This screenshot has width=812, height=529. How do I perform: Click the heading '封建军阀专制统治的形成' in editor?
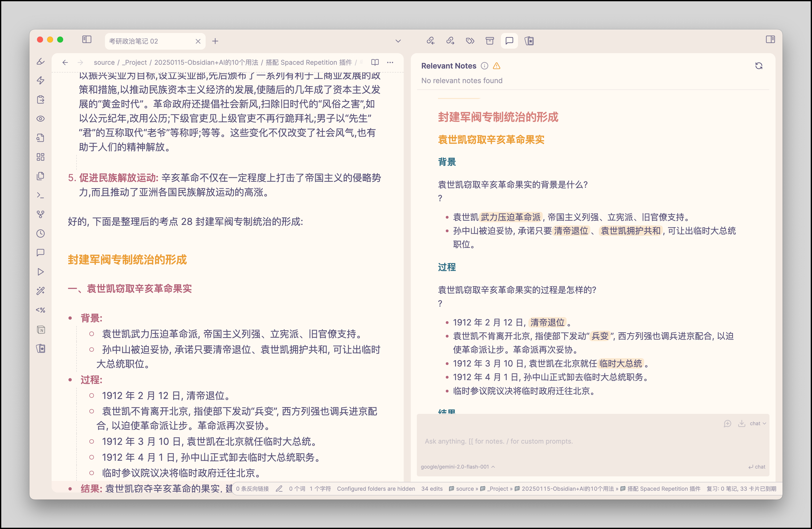[127, 259]
